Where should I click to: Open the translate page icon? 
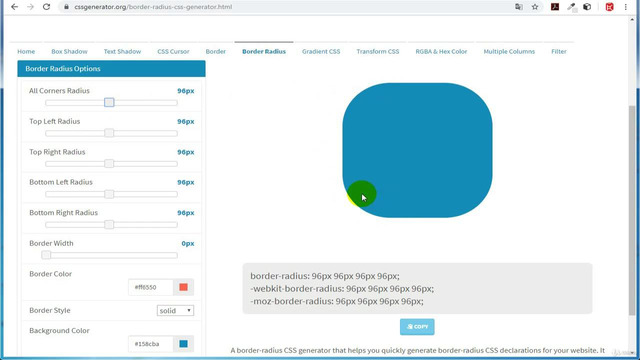point(519,7)
